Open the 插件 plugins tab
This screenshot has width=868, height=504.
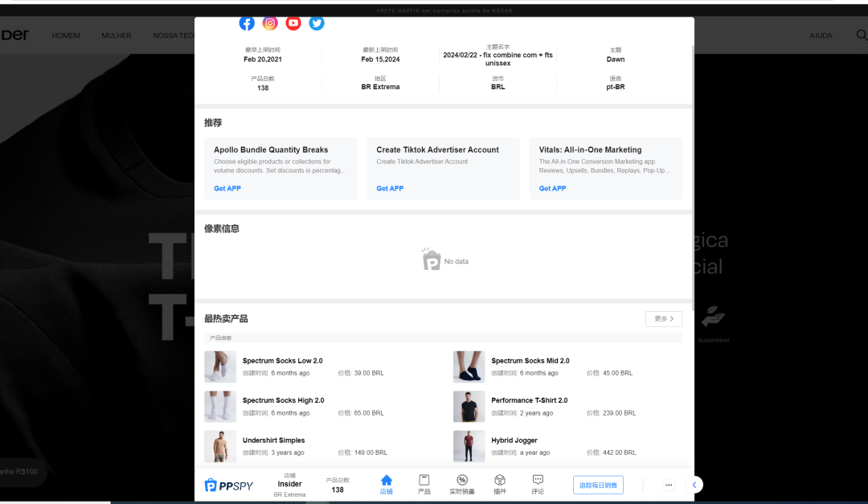pos(500,485)
